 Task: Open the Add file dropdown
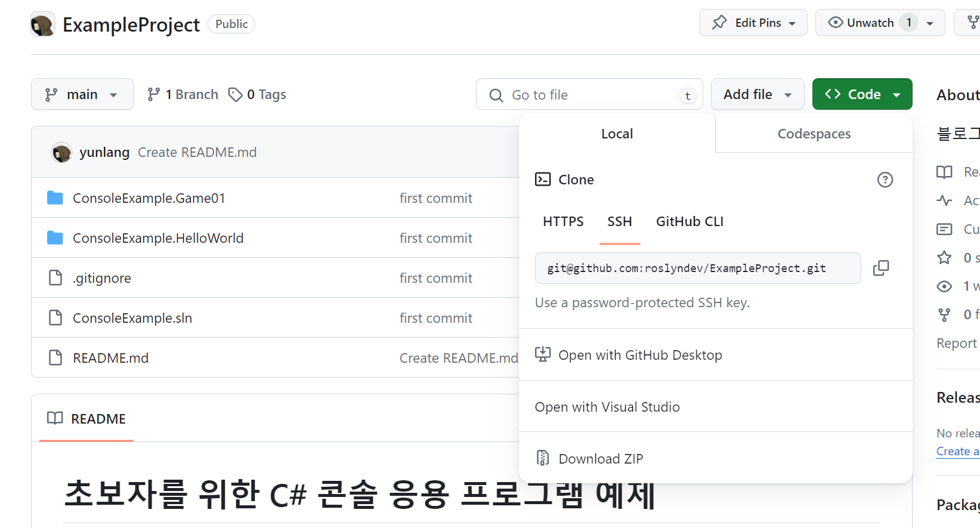pos(758,94)
